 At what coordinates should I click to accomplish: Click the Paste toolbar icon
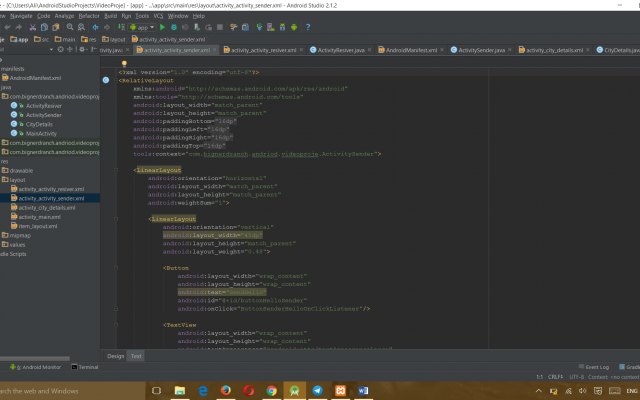click(56, 27)
